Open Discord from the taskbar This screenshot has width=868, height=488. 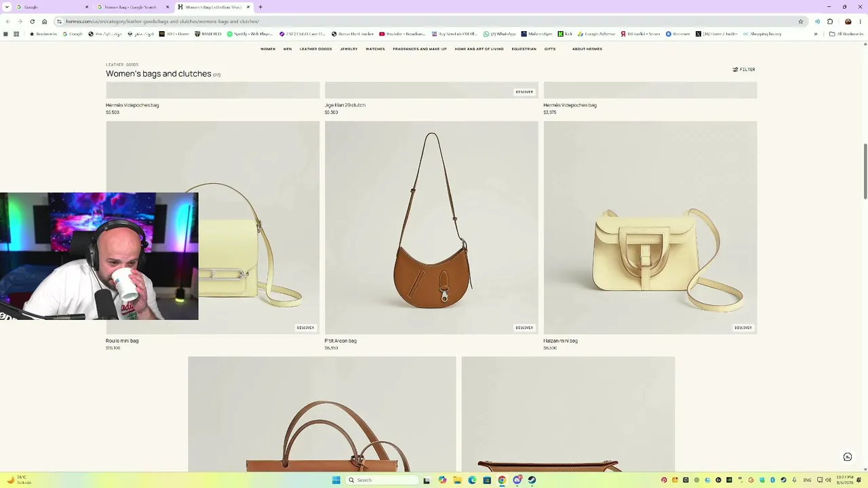517,480
